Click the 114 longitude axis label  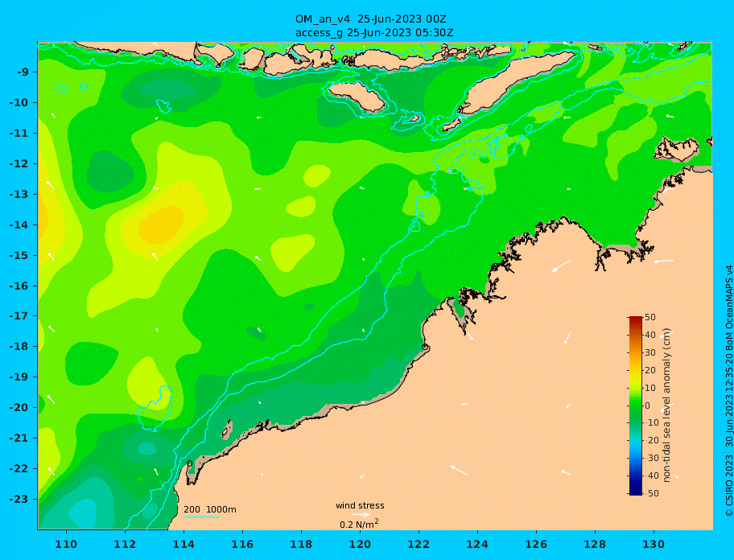[183, 545]
